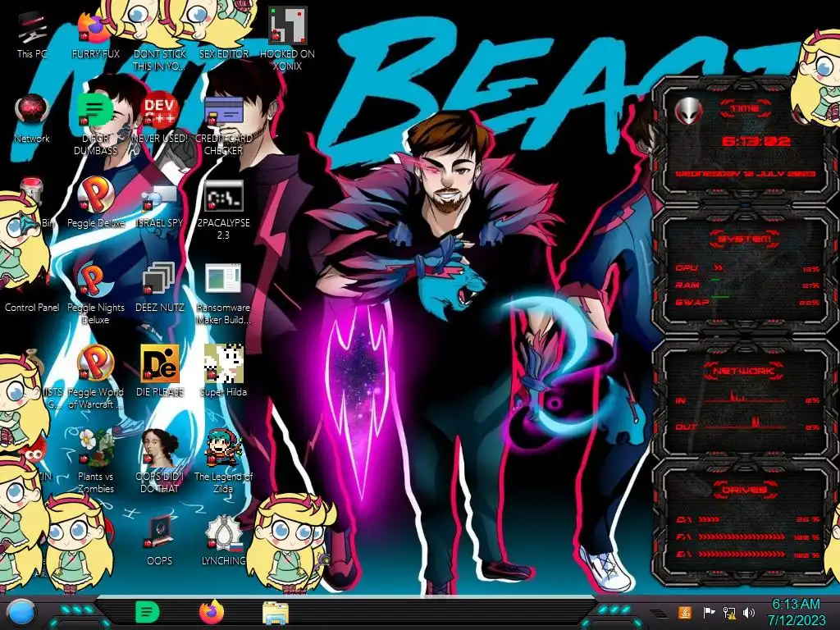Click the TIME header in the widget

point(745,109)
